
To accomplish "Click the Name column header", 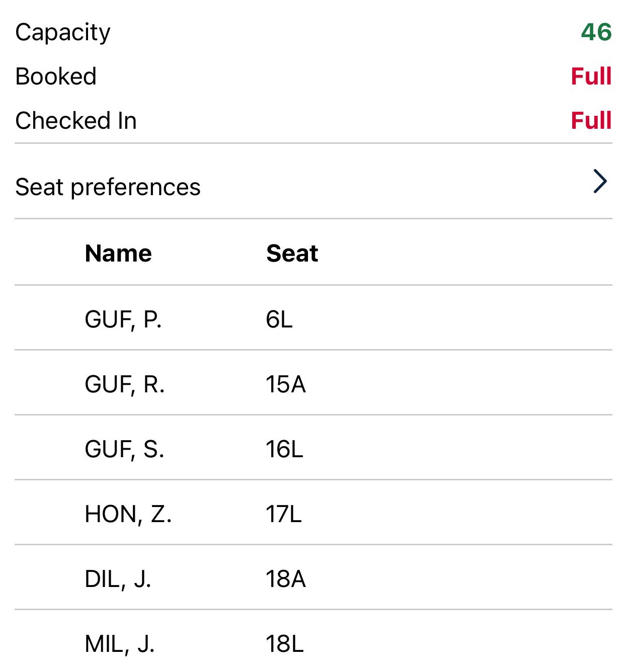I will coord(118,254).
